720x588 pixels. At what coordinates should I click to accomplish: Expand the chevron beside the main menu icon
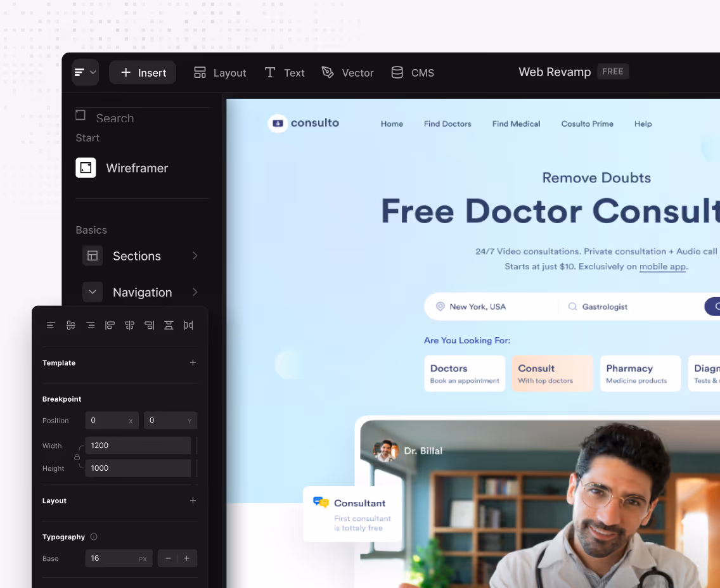pyautogui.click(x=93, y=72)
